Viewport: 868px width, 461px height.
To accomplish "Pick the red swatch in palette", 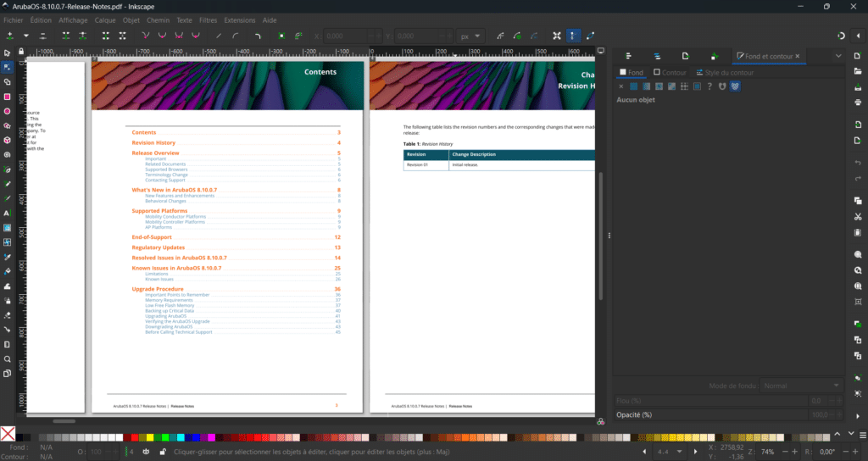I will tap(135, 437).
